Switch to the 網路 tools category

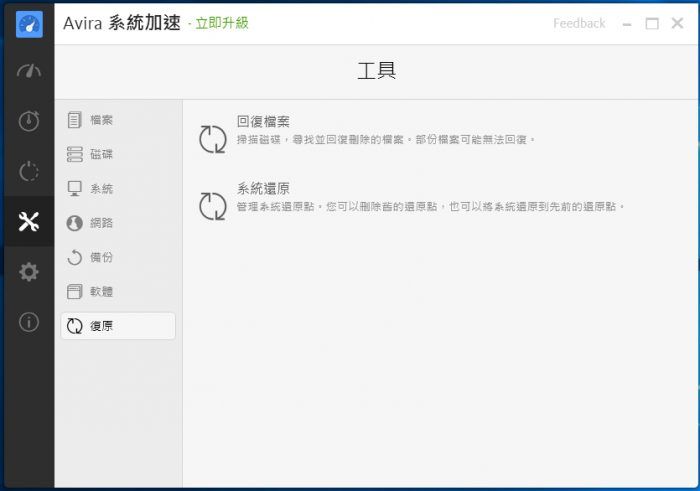coord(118,223)
